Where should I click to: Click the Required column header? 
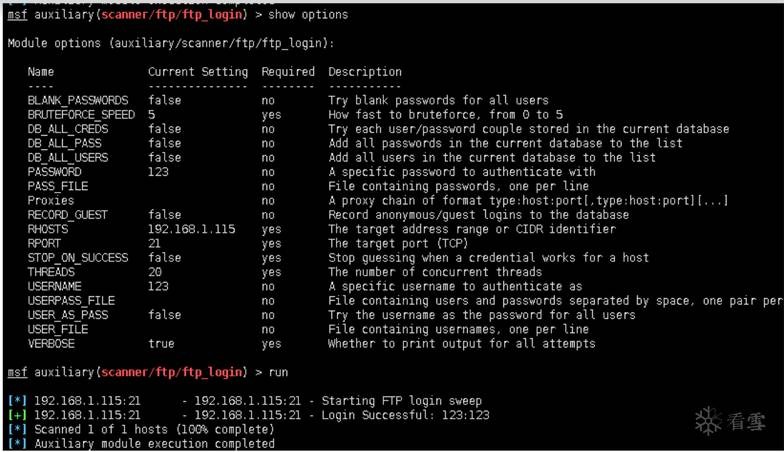click(288, 72)
